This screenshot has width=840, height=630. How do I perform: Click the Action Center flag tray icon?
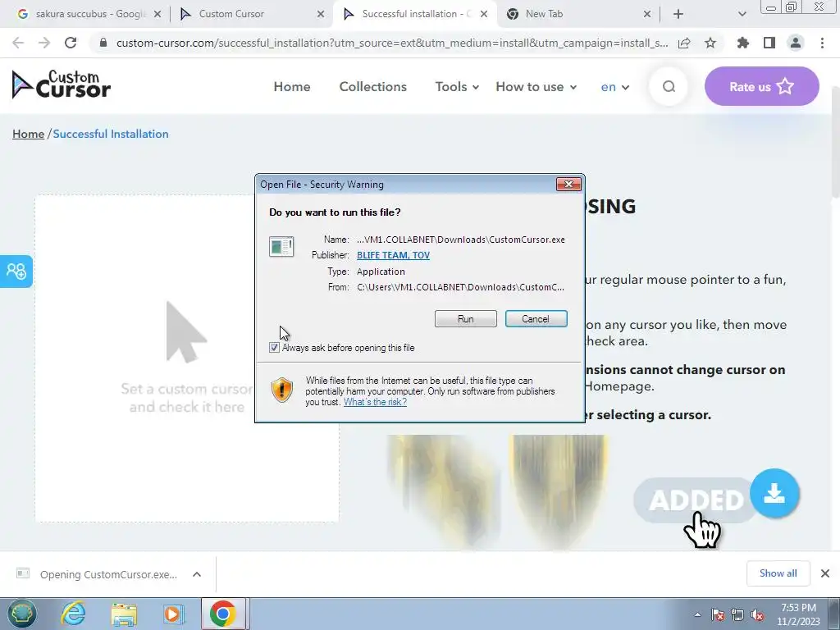[x=717, y=614]
